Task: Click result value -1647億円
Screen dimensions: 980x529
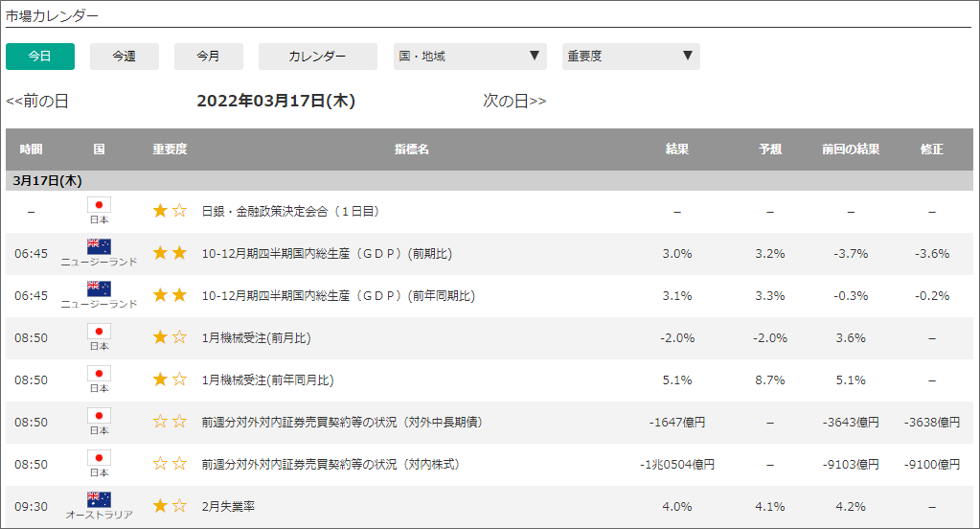Action: tap(677, 422)
